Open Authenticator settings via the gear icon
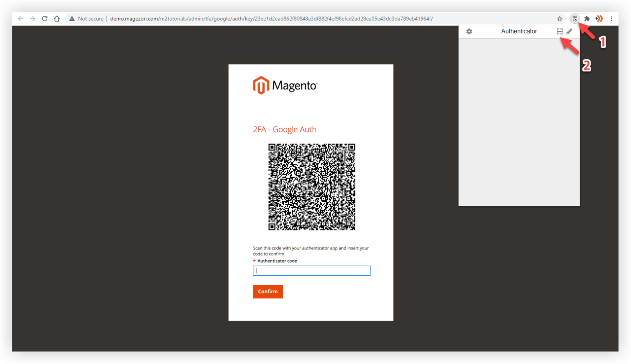 click(x=469, y=31)
